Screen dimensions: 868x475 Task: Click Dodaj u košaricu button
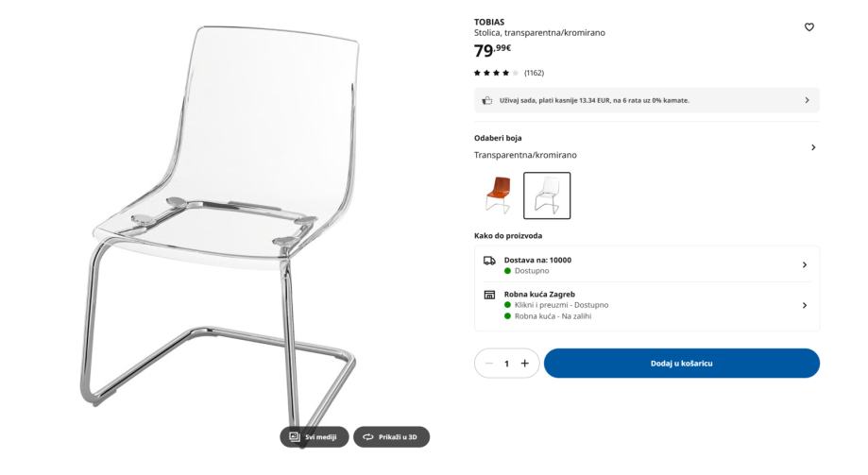point(681,364)
